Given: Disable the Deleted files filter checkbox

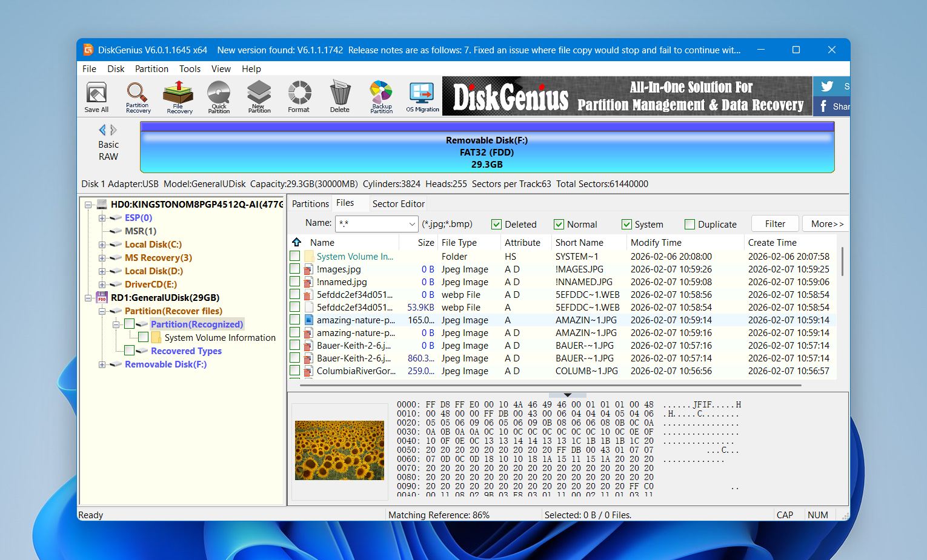Looking at the screenshot, I should (x=497, y=224).
